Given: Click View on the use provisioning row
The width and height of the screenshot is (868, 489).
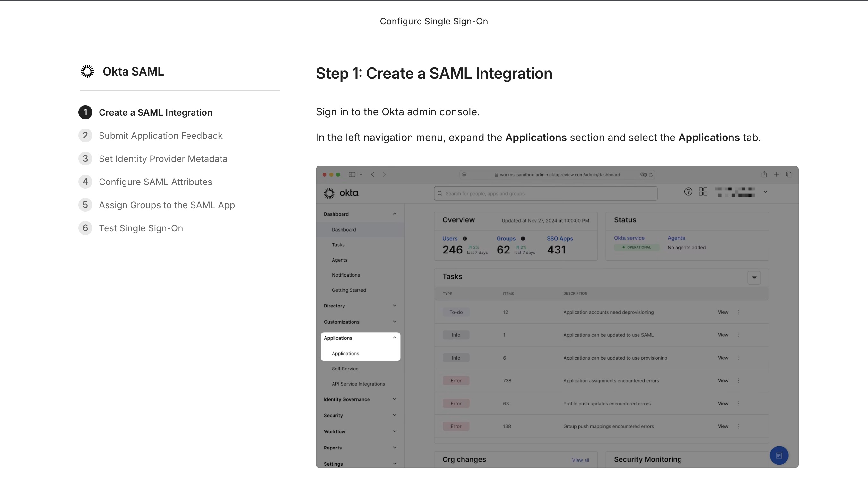Looking at the screenshot, I should click(723, 358).
